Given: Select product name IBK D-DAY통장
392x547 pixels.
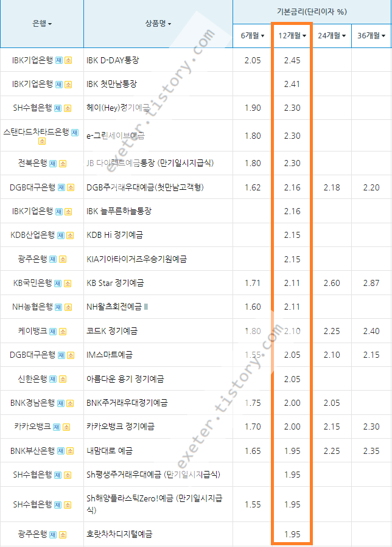Looking at the screenshot, I should (113, 60).
